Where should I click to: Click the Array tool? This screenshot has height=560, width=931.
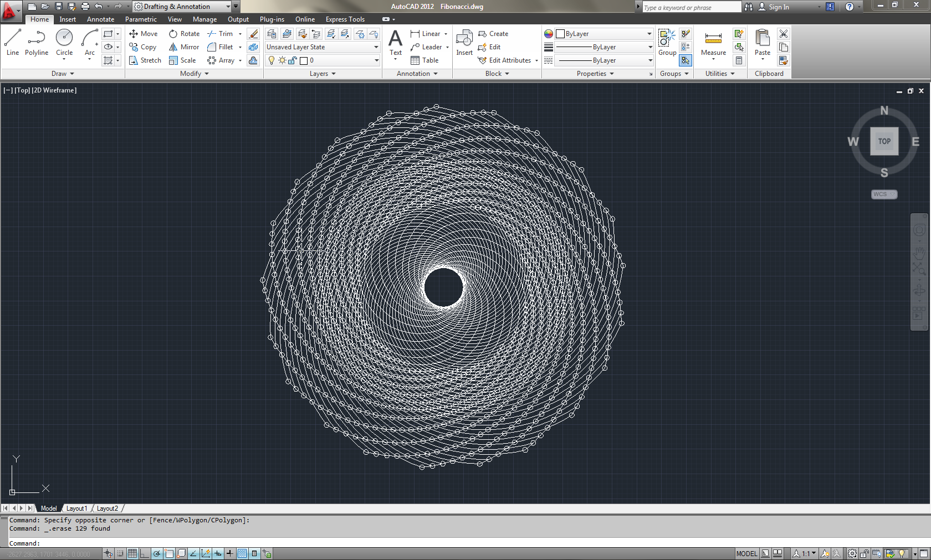(221, 60)
